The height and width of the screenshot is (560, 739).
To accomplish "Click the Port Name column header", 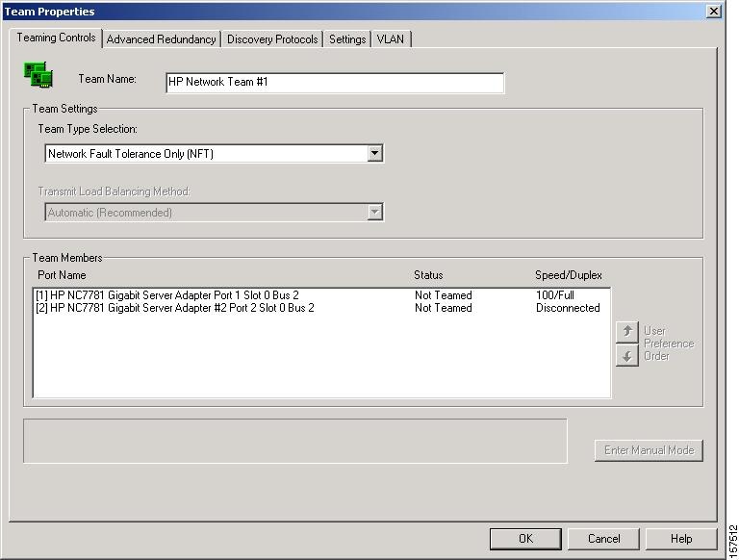I will [62, 275].
